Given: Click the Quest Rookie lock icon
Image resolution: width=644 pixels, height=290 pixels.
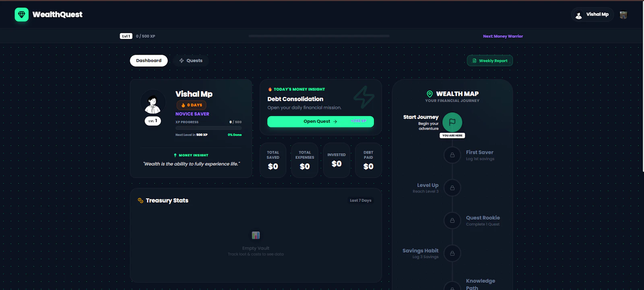Looking at the screenshot, I should coord(452,220).
